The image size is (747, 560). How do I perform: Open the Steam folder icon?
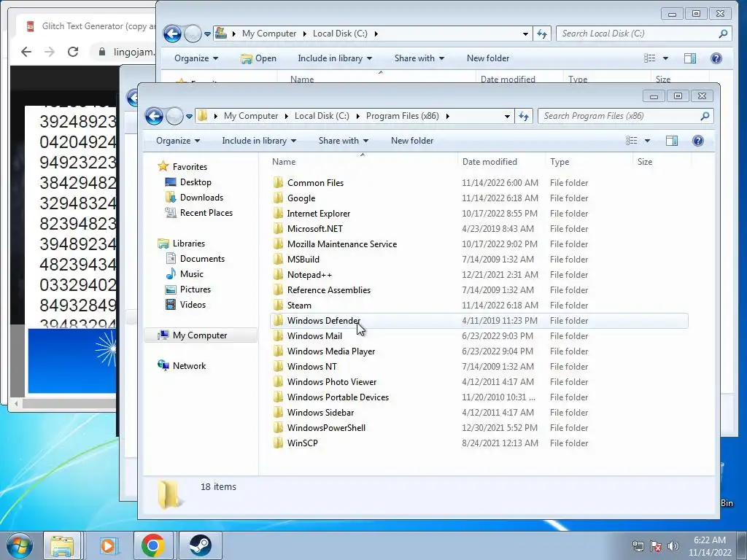(x=278, y=306)
